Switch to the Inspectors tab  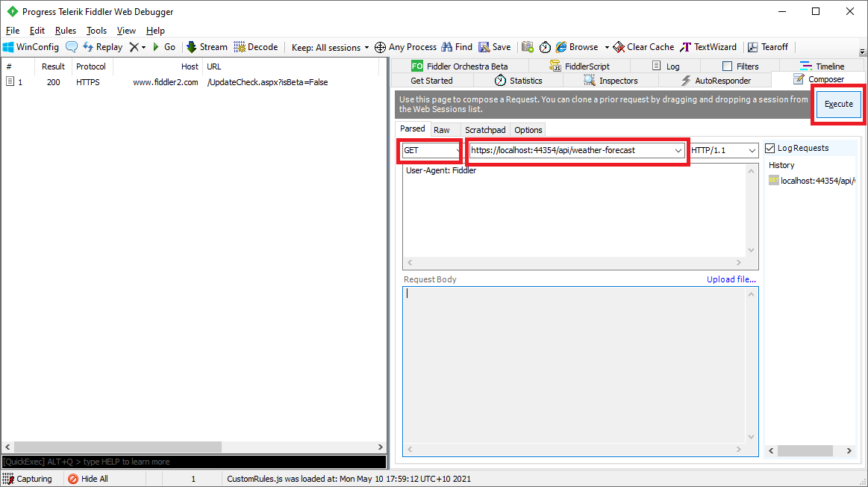611,81
